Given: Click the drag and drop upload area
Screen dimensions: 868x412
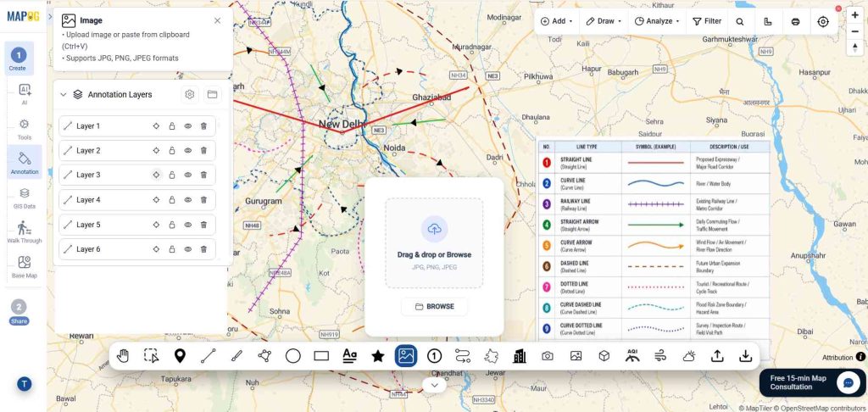Looking at the screenshot, I should click(434, 243).
